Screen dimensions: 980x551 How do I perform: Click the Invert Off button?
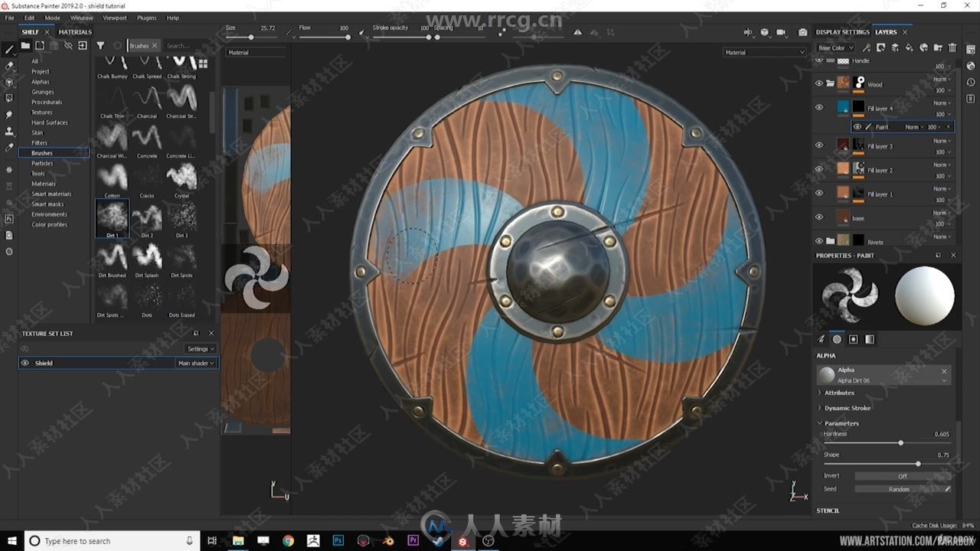coord(903,476)
